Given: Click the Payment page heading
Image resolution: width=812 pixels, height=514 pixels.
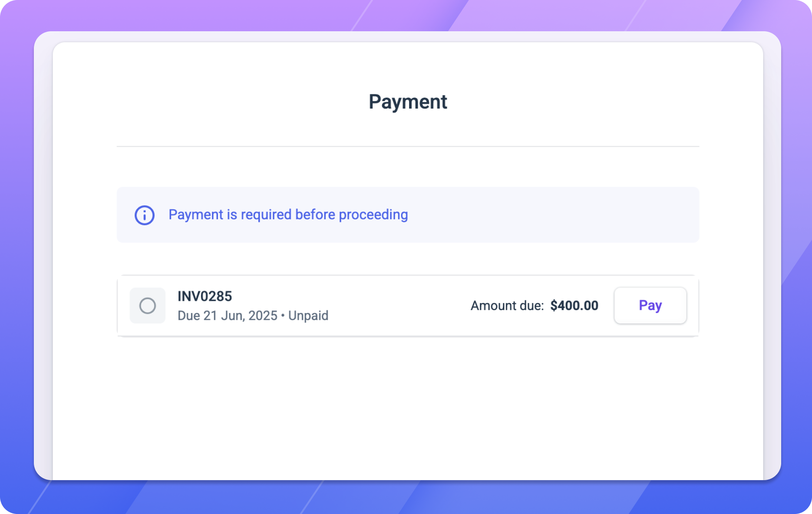Looking at the screenshot, I should pyautogui.click(x=408, y=102).
